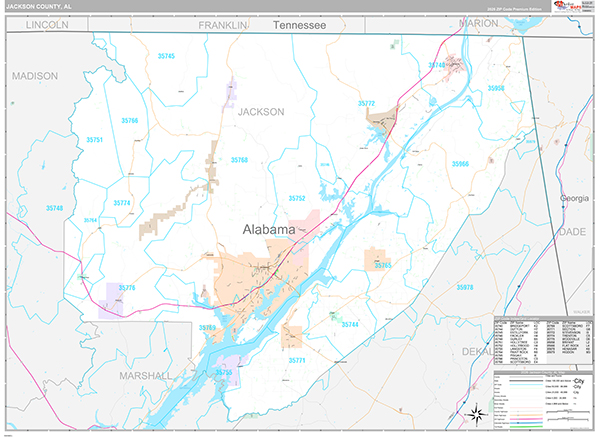The height and width of the screenshot is (437, 600).
Task: Select ZIP code 35740
Action: pyautogui.click(x=437, y=65)
